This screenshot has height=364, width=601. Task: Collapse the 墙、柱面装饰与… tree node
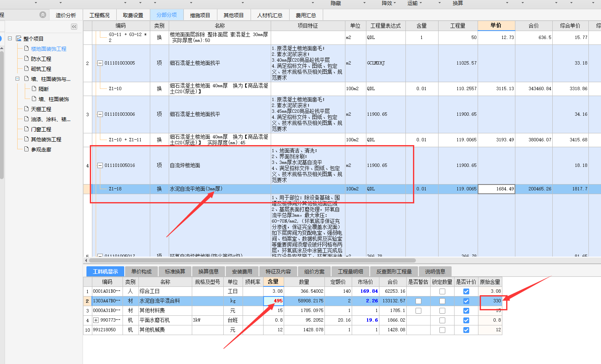17,78
